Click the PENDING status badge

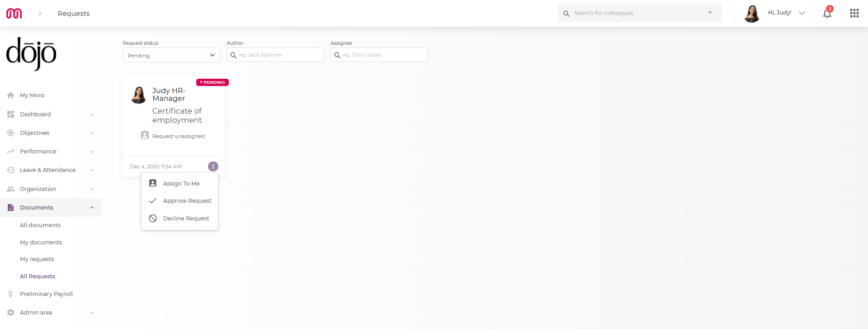point(212,82)
